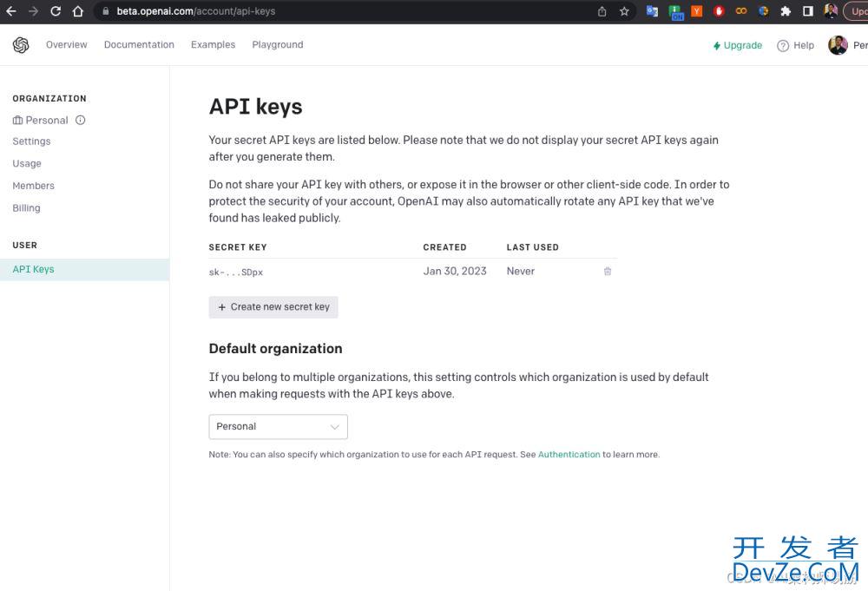Click the Help question mark icon
The height and width of the screenshot is (591, 868).
(783, 46)
